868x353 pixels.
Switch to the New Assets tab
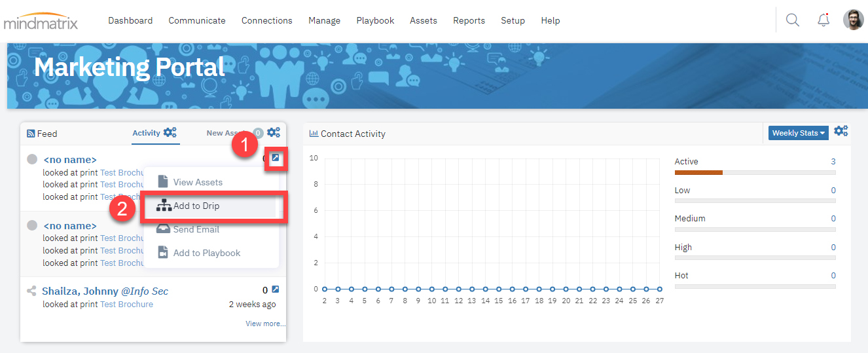(226, 133)
